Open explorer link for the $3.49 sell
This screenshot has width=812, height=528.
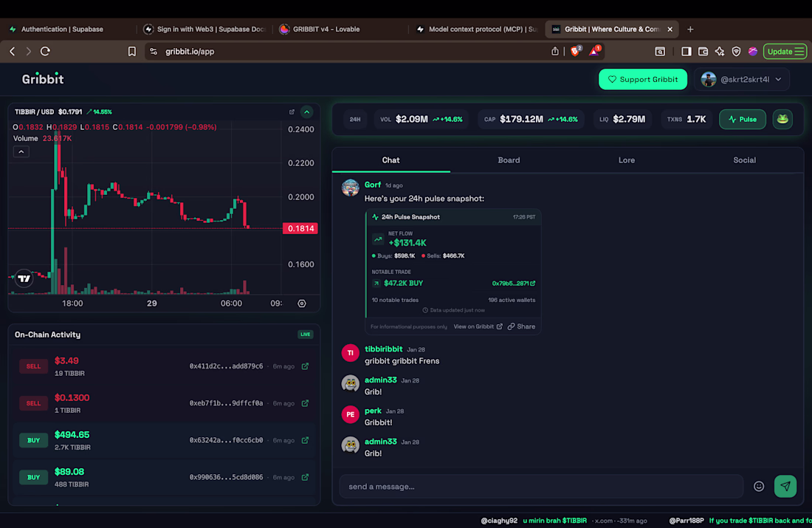(x=305, y=366)
